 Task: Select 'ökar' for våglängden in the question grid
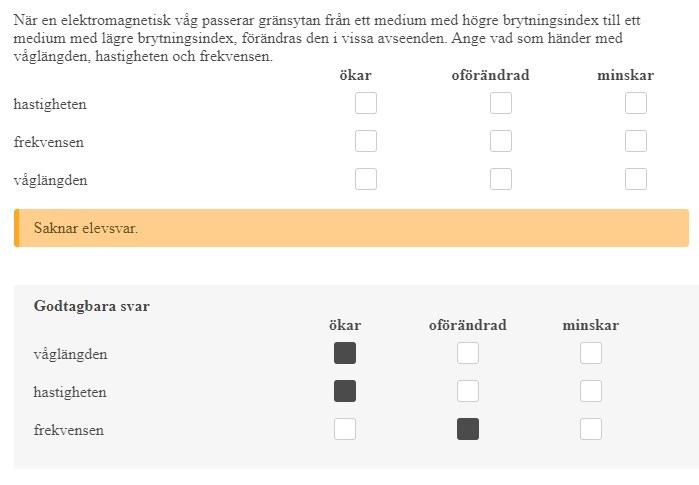(366, 180)
